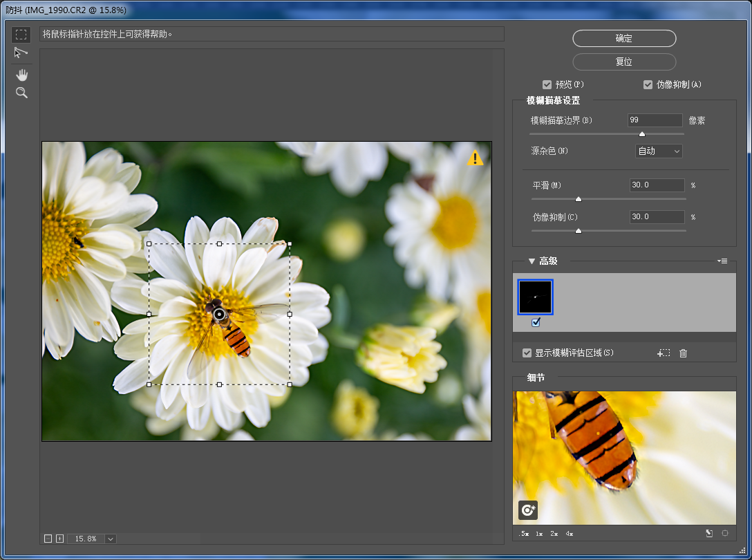Open the 高级 panel flyout menu
This screenshot has height=560, width=752.
pyautogui.click(x=723, y=261)
